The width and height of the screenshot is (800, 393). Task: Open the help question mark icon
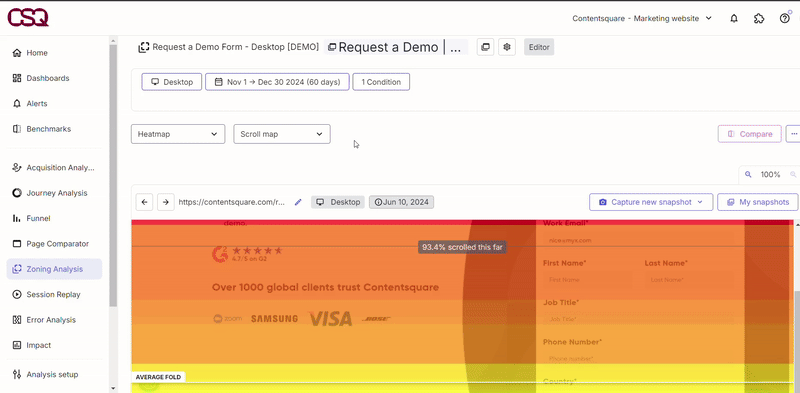coord(785,18)
